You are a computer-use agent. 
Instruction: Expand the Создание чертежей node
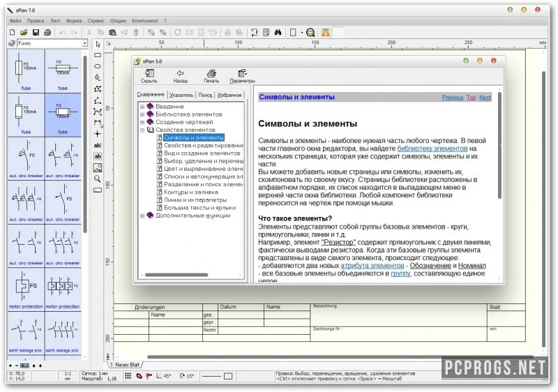pos(142,122)
